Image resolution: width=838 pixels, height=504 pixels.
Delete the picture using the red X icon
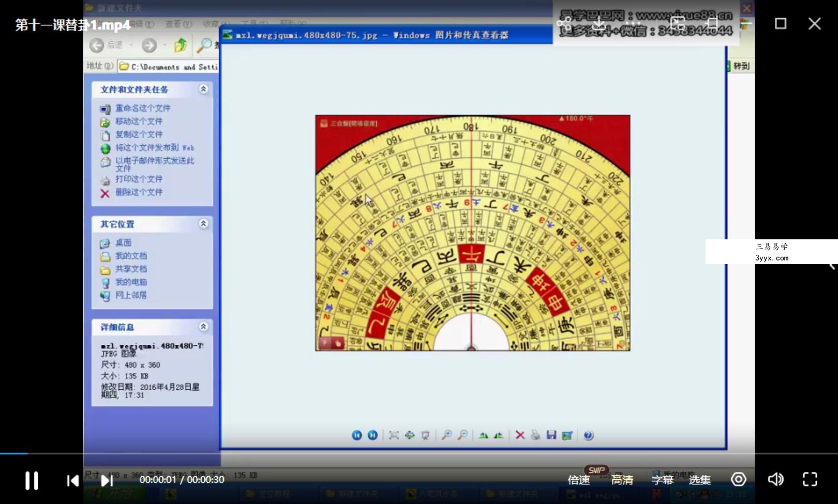click(x=520, y=435)
